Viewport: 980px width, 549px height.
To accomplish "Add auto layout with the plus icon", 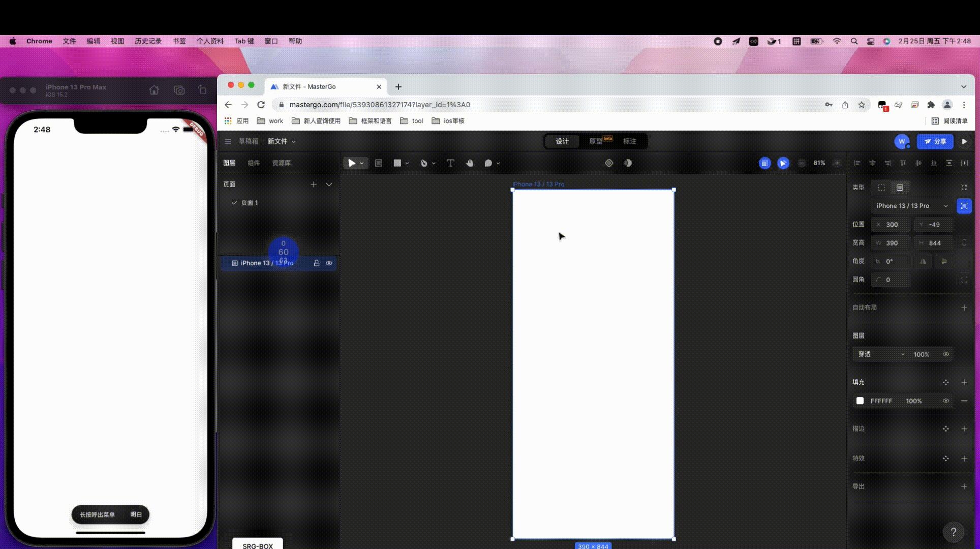I will [964, 308].
